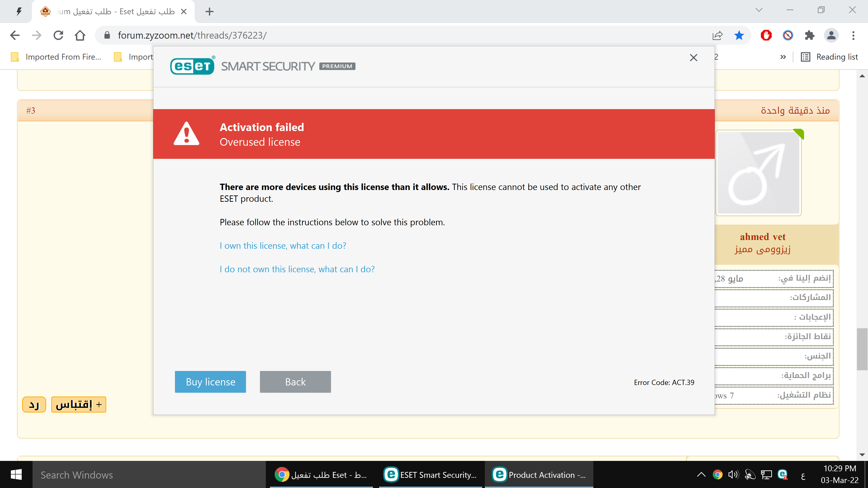Open 'I do not own this license' link

tap(297, 269)
